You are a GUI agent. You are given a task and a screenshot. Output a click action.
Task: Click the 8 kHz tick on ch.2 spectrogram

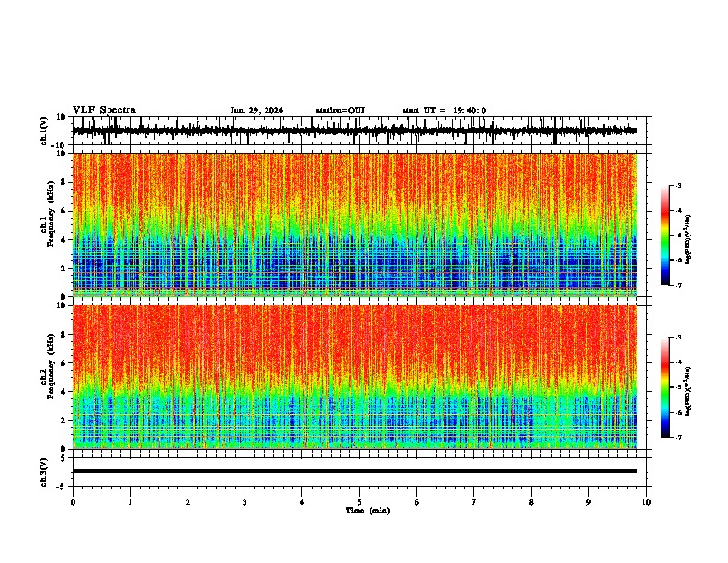click(63, 335)
